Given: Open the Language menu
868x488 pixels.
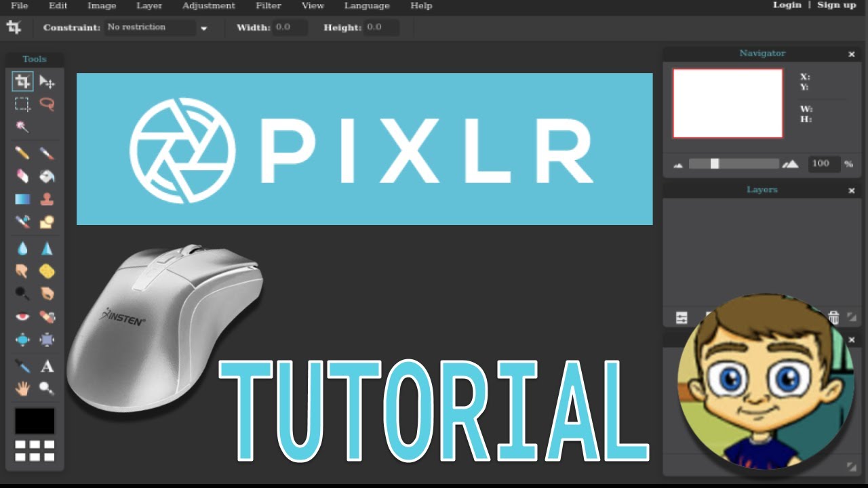Looking at the screenshot, I should coord(367,5).
